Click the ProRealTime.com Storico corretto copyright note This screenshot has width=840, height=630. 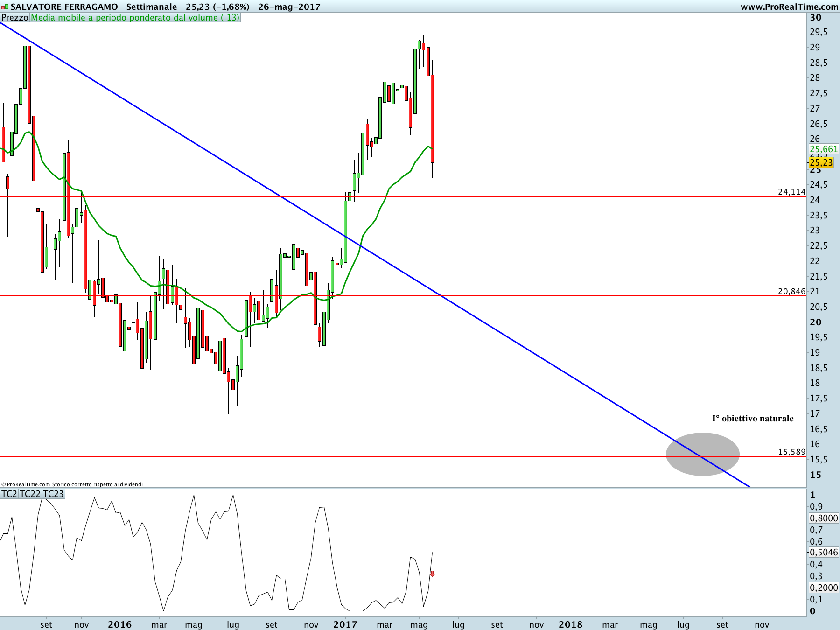click(x=72, y=484)
